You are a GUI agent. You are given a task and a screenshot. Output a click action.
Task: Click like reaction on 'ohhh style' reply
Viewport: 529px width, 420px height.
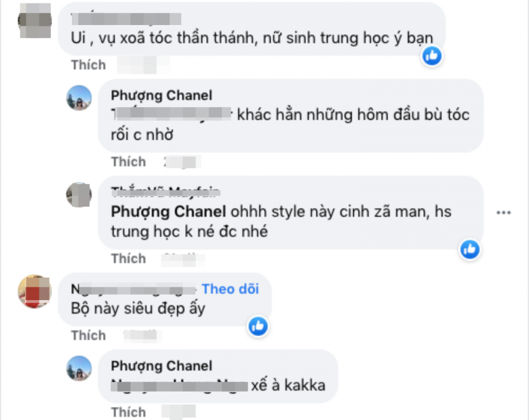click(469, 249)
